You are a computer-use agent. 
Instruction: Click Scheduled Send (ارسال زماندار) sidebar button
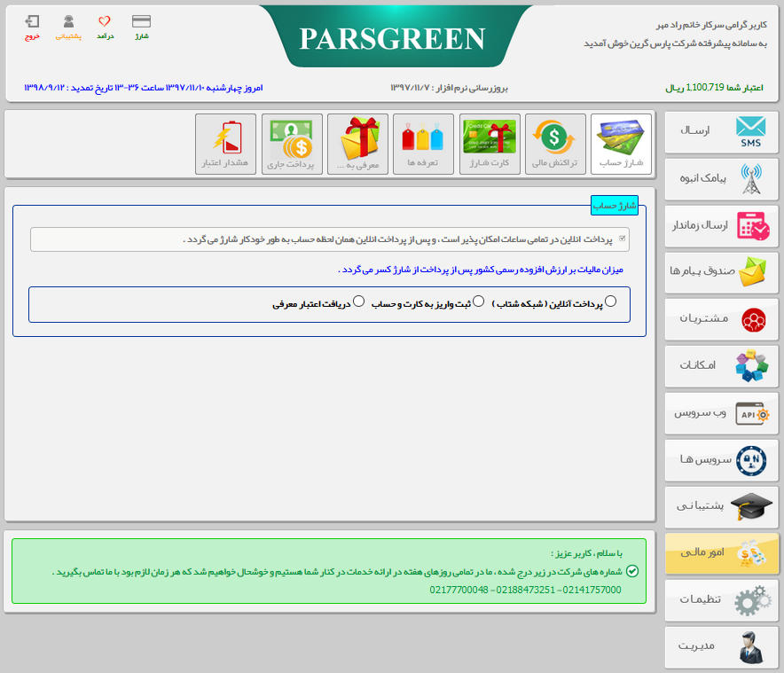[x=722, y=225]
